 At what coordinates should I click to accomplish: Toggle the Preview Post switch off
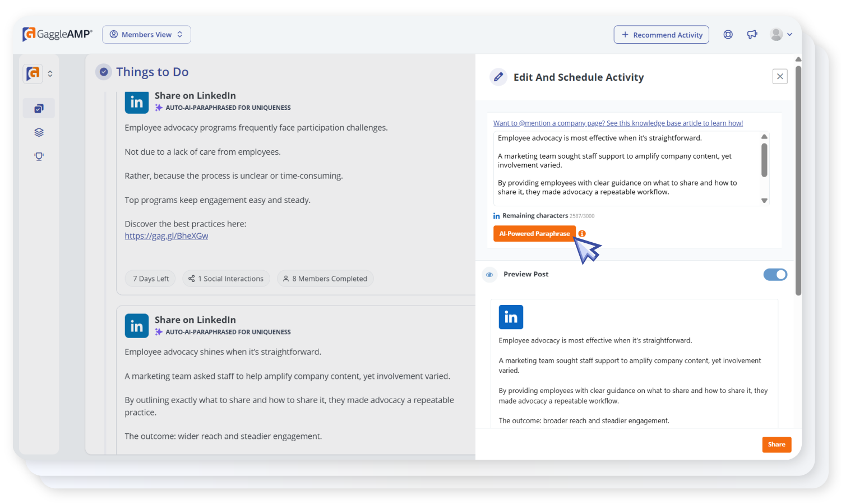(775, 275)
